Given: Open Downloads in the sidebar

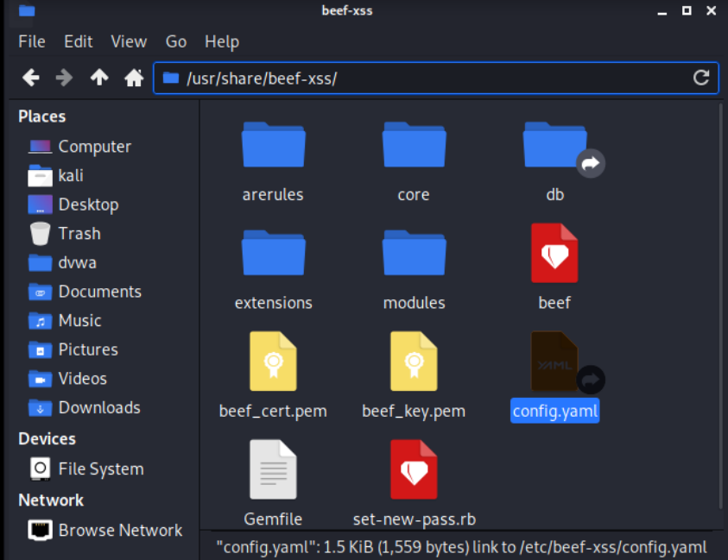Looking at the screenshot, I should (84, 408).
